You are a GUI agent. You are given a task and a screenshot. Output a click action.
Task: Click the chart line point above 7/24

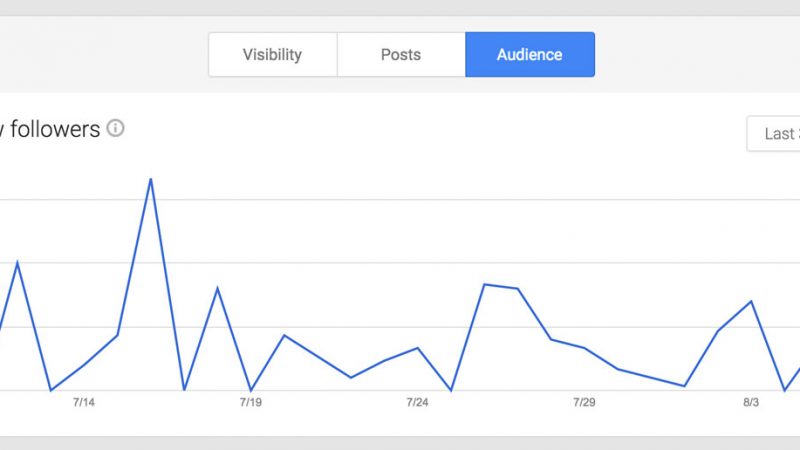(x=418, y=348)
